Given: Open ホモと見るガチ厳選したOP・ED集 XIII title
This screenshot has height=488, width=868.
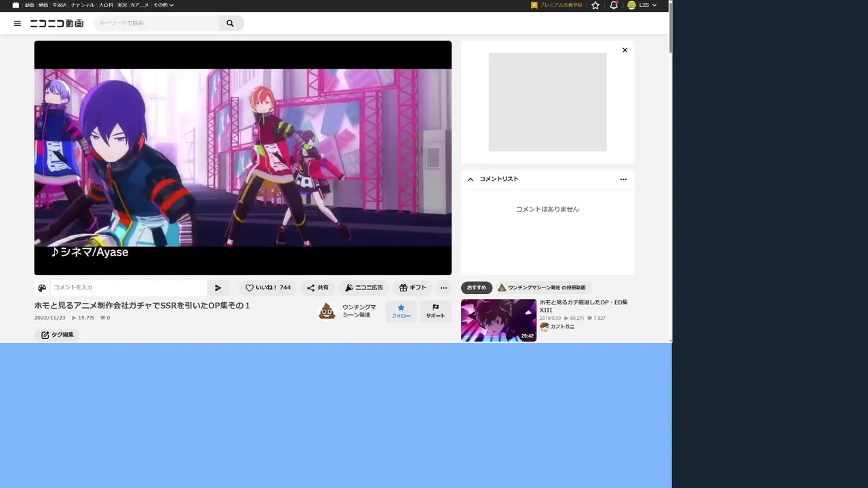Looking at the screenshot, I should 584,306.
